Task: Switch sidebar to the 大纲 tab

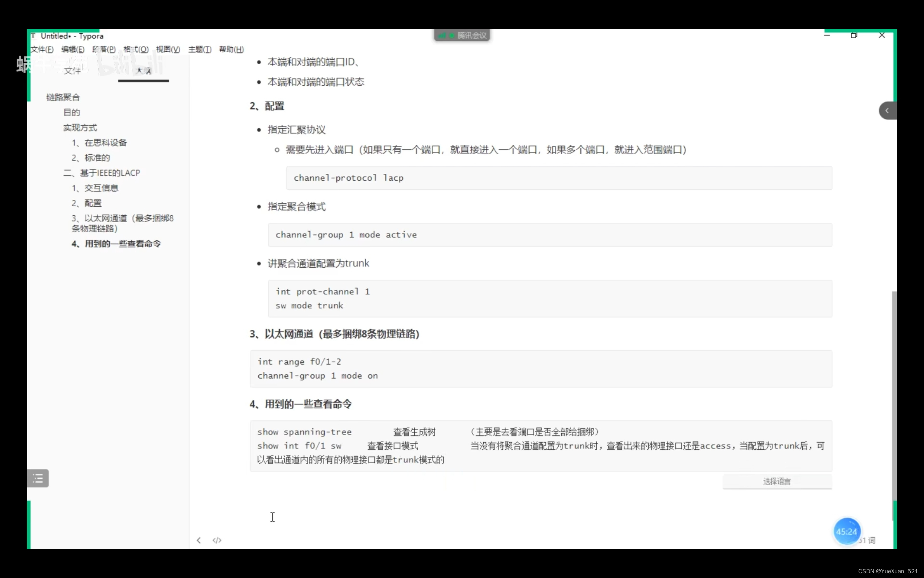Action: point(144,71)
